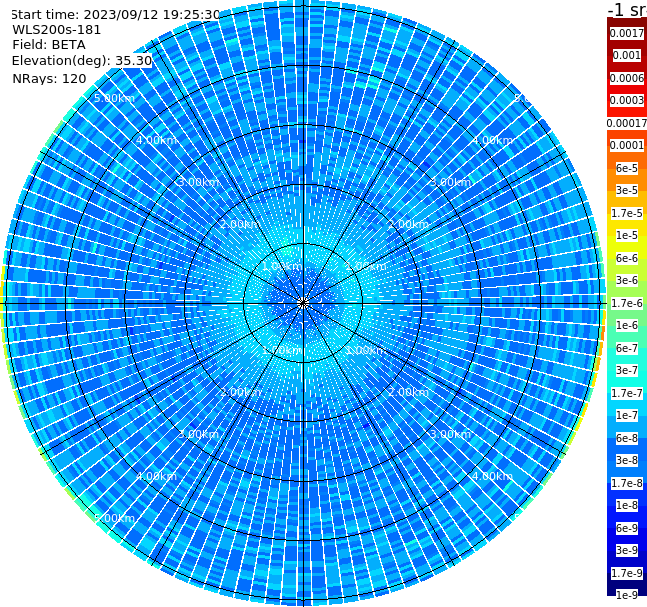
Task: Click the 6e-8 colorbar label
Action: (x=627, y=438)
